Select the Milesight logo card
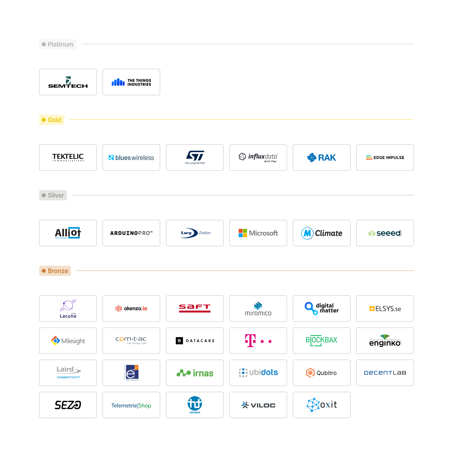Viewport: 470px width, 476px height. pos(68,341)
